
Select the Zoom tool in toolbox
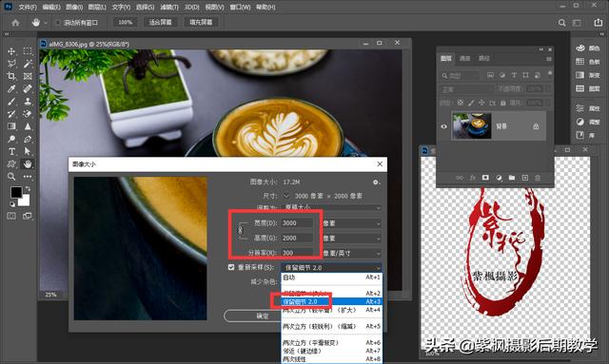(x=11, y=177)
